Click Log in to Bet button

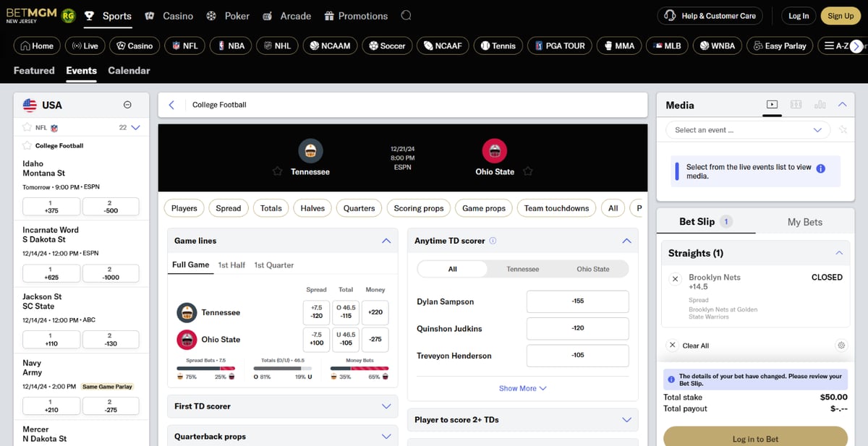[x=756, y=437]
